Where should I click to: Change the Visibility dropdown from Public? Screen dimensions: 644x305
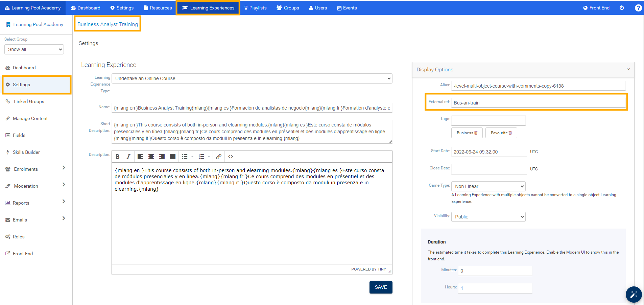(x=488, y=216)
